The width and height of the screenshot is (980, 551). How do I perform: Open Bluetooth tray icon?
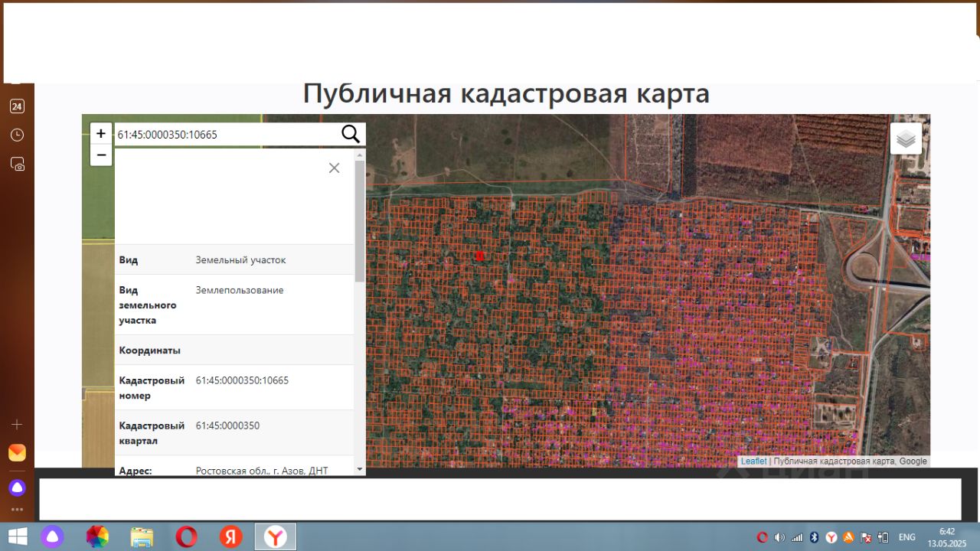click(x=815, y=537)
